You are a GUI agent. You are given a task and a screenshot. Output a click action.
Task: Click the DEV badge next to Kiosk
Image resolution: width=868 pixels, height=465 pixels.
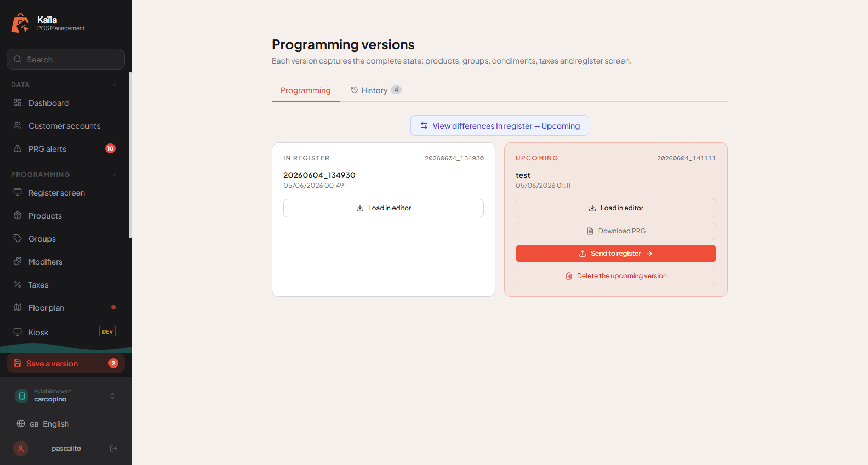pyautogui.click(x=107, y=331)
